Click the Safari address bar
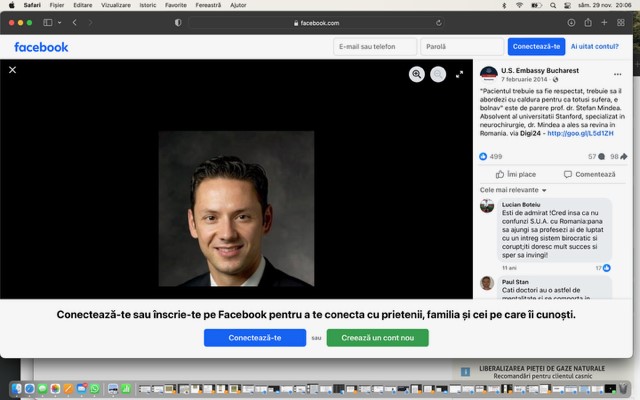640x400 pixels. pyautogui.click(x=316, y=23)
